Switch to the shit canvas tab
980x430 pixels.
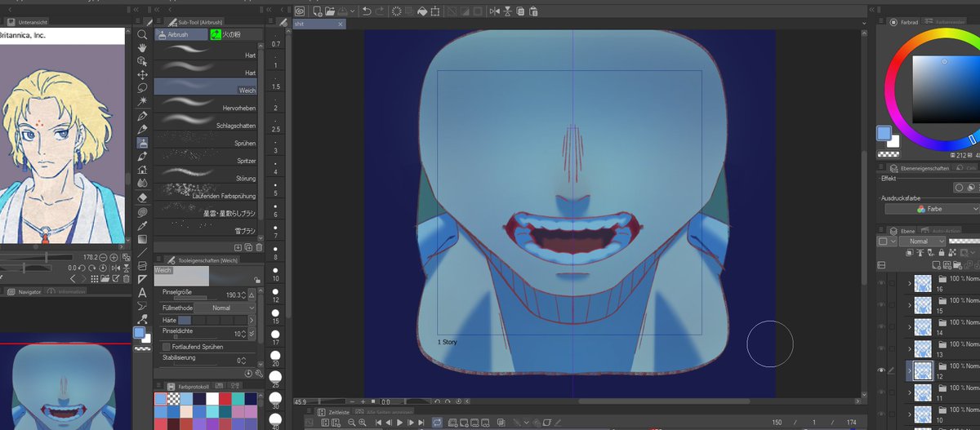click(x=318, y=24)
